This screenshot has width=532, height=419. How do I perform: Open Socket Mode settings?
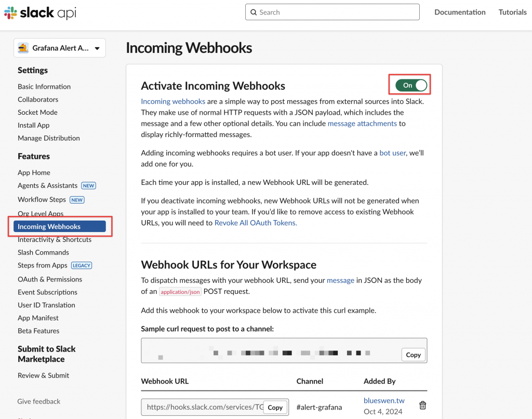37,113
